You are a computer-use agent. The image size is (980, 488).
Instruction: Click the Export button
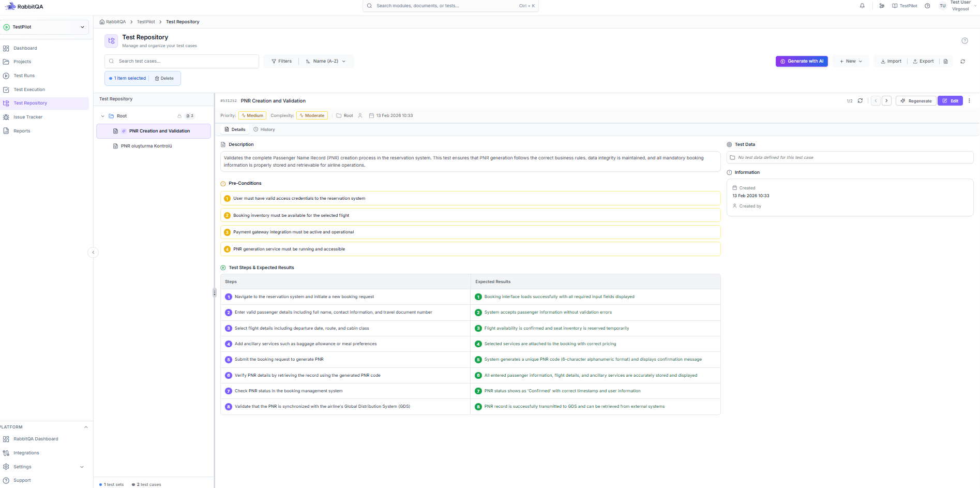(x=923, y=61)
